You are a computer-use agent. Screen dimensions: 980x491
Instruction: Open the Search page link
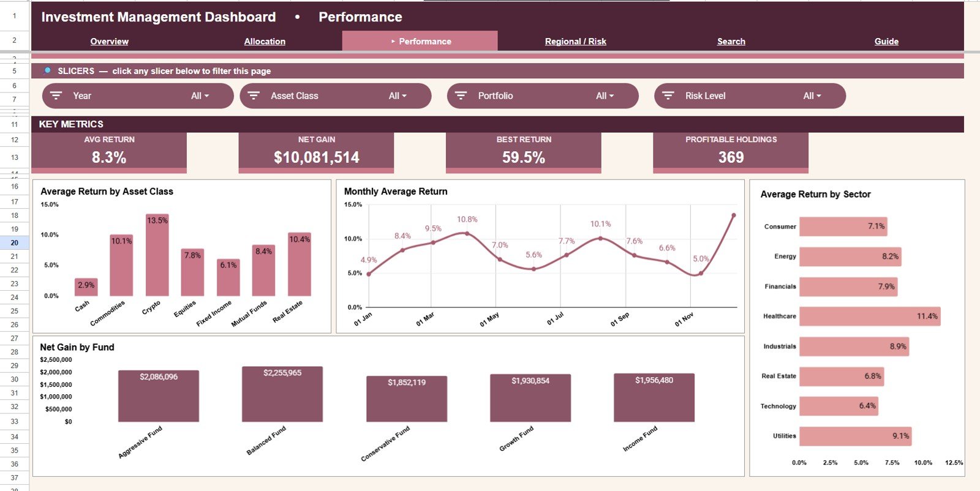(731, 41)
